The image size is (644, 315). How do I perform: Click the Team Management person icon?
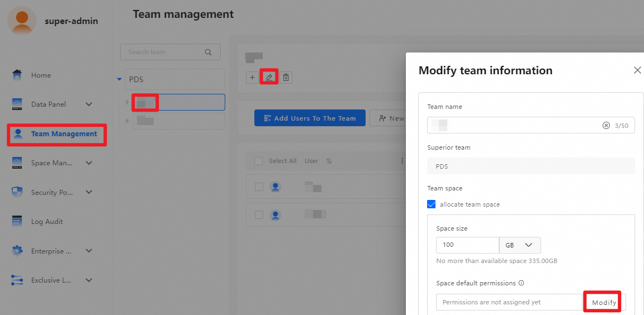(18, 134)
